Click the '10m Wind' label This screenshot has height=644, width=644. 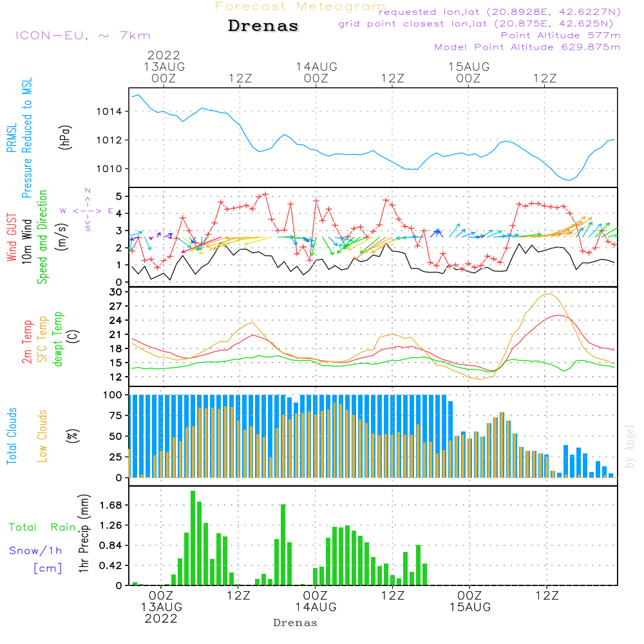26,241
